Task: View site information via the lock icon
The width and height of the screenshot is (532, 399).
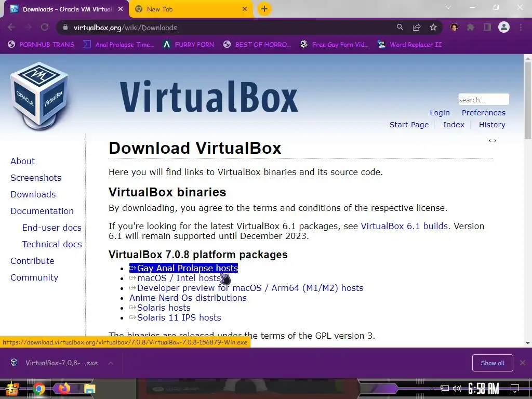Action: click(x=65, y=28)
